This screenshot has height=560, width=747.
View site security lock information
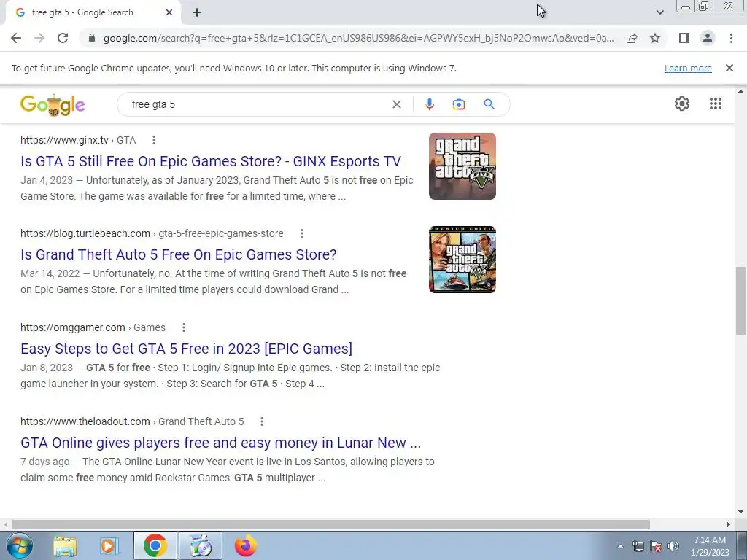click(92, 38)
